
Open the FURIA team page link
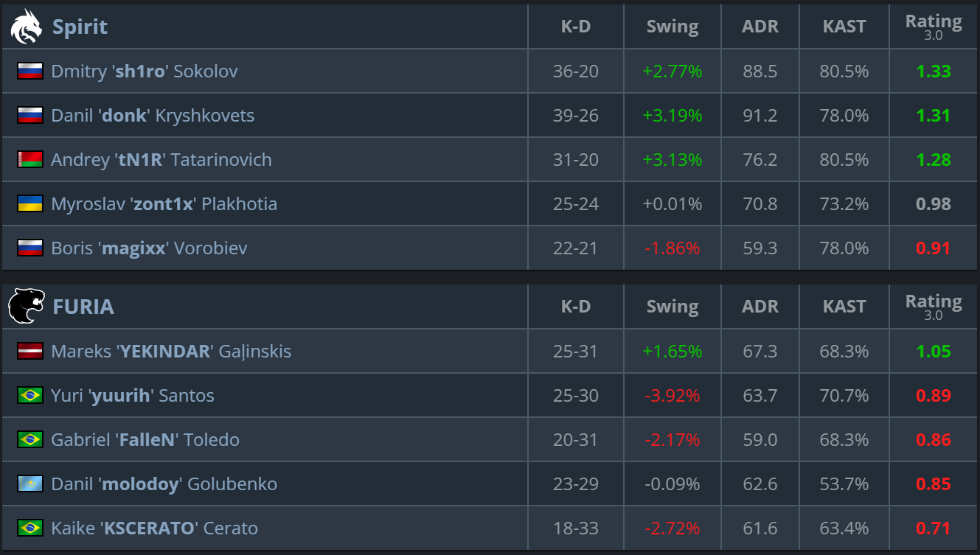[x=83, y=307]
